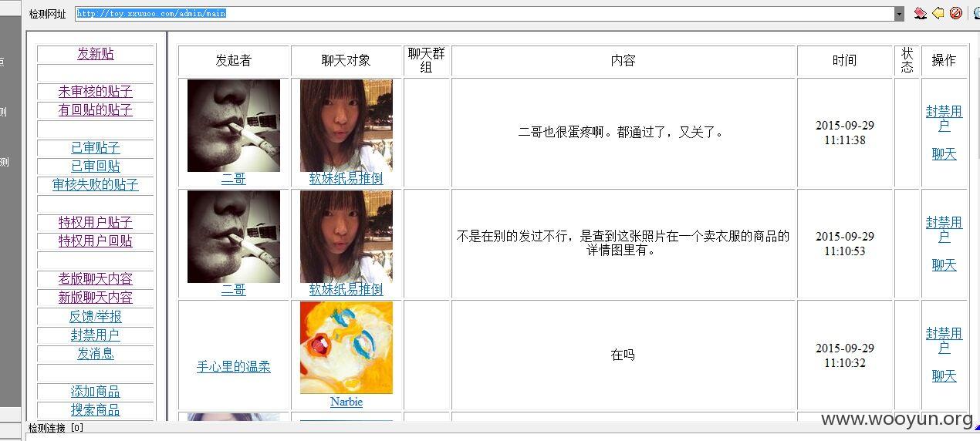Click 封禁用户 in the 11:10:32 row
980x441 pixels.
[945, 341]
